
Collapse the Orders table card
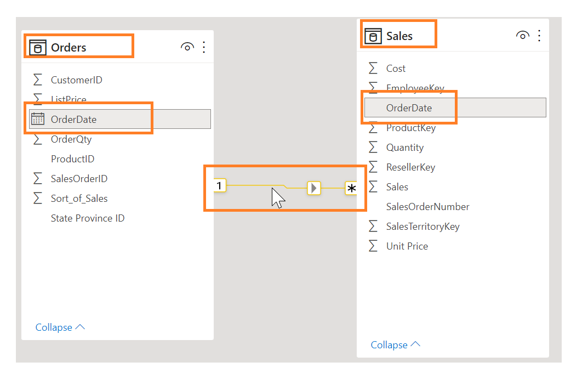pyautogui.click(x=60, y=327)
